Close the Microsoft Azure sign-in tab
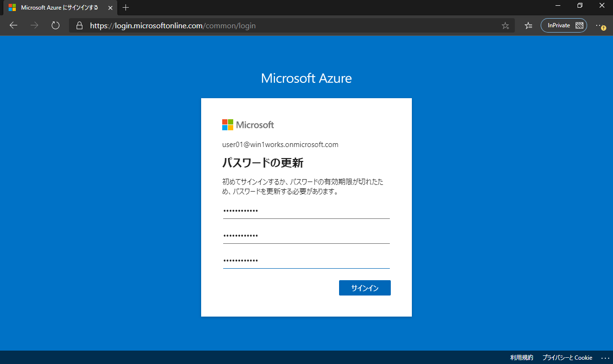 pos(110,8)
